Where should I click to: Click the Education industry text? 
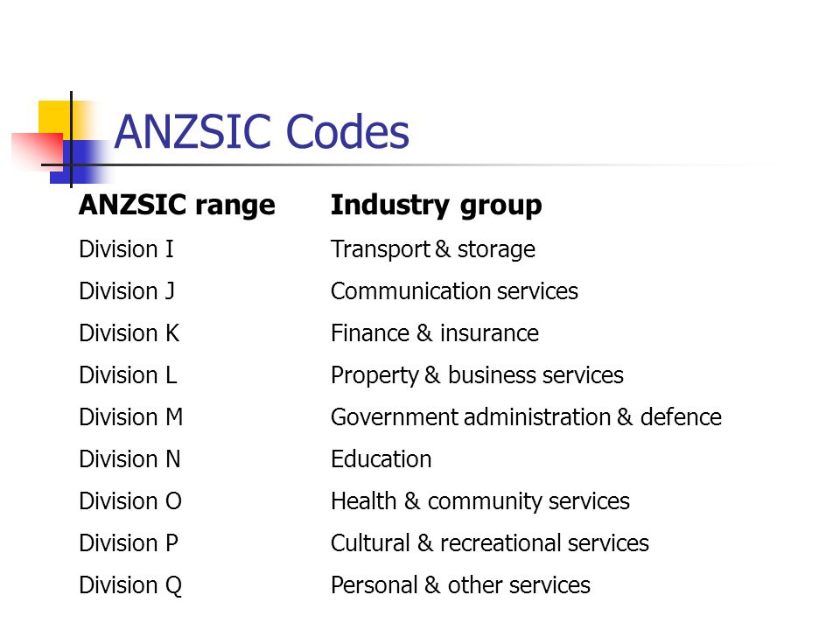[381, 459]
